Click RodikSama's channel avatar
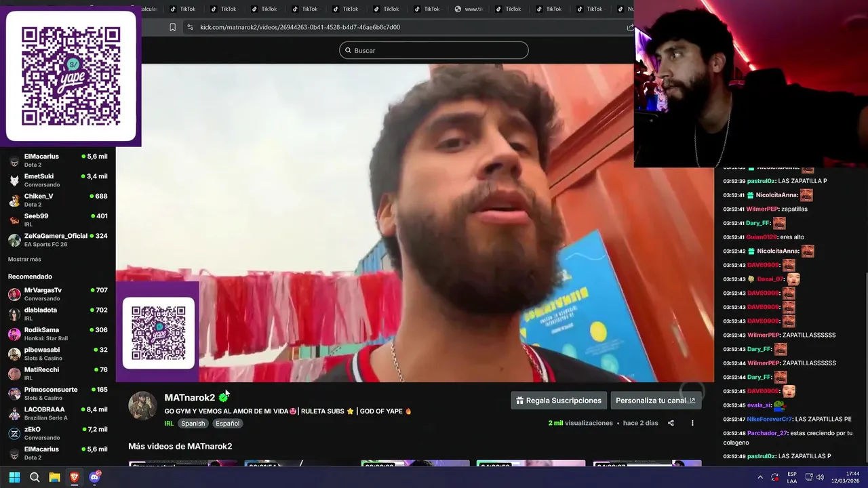Screen dimensions: 868x488 (14, 334)
